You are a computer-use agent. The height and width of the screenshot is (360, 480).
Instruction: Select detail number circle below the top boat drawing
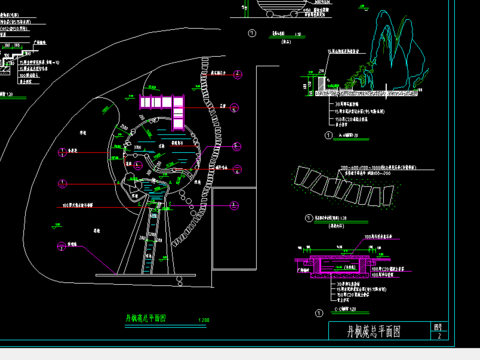pyautogui.click(x=252, y=33)
